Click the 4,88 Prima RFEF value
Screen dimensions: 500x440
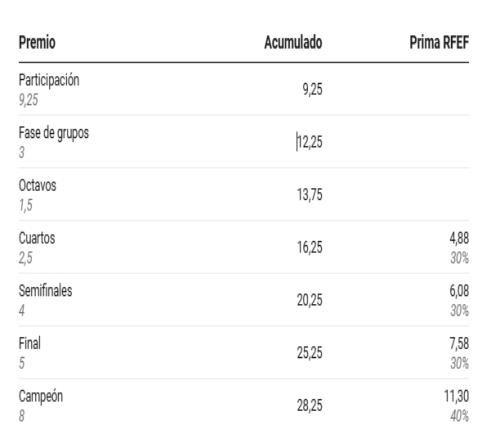(x=459, y=238)
